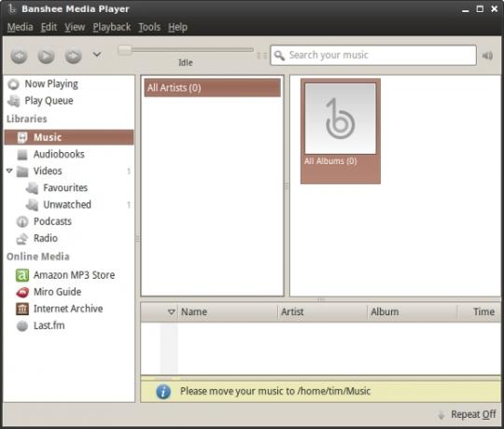Image resolution: width=504 pixels, height=429 pixels.
Task: Open the Playback menu
Action: tap(112, 27)
